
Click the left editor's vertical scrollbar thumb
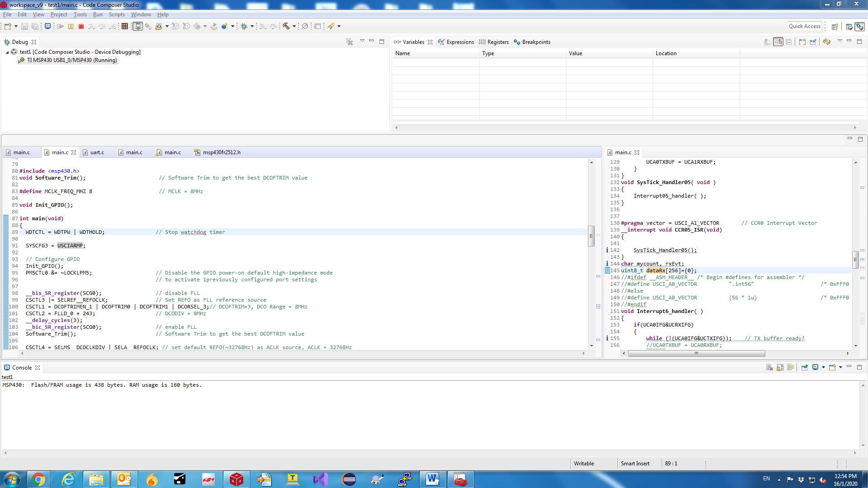coord(591,236)
